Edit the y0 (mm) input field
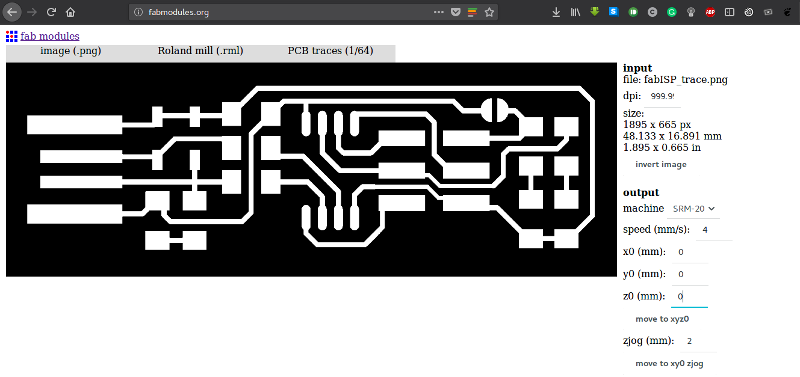The image size is (800, 377). pyautogui.click(x=689, y=274)
